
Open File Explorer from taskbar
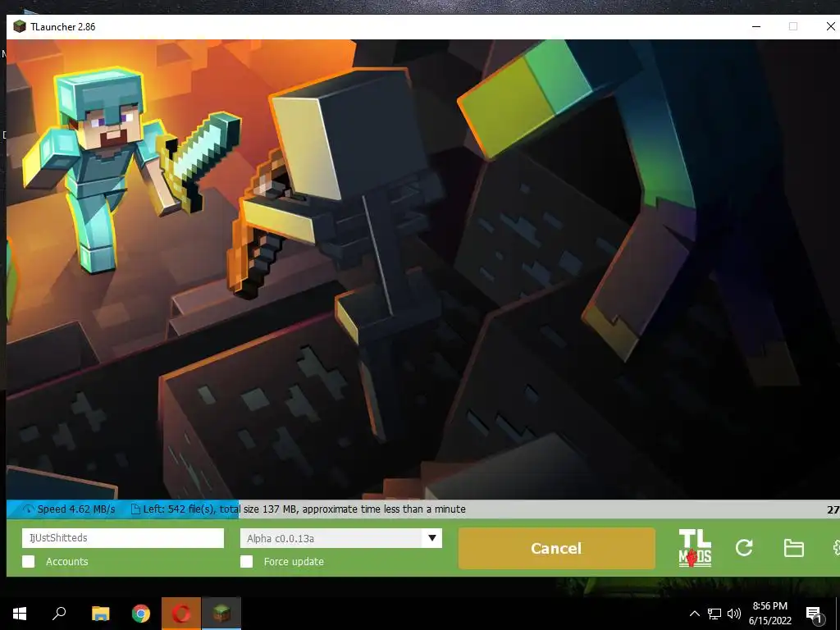tap(100, 613)
